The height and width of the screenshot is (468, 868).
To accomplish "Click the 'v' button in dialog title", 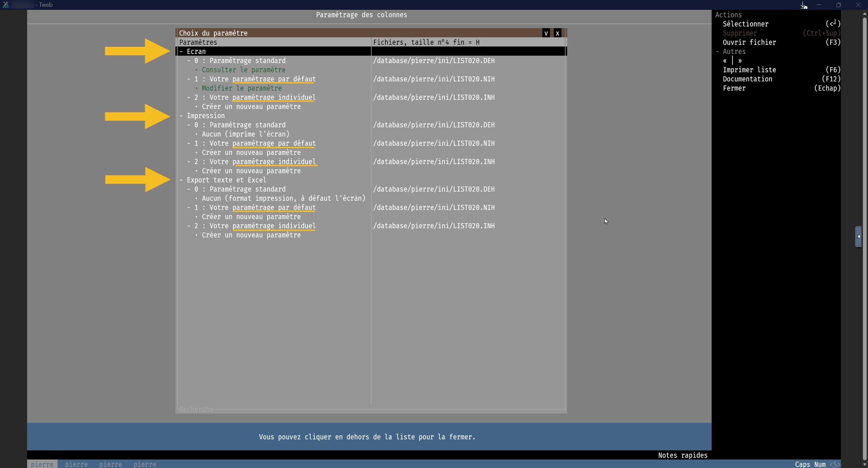I will click(x=546, y=33).
